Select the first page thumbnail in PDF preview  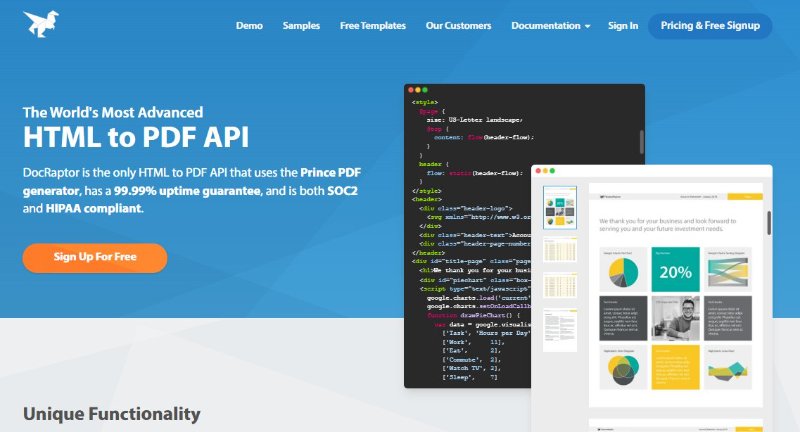pyautogui.click(x=559, y=206)
